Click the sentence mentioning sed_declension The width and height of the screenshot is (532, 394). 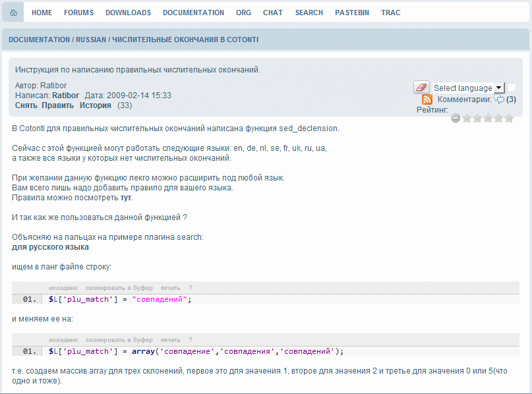(175, 128)
